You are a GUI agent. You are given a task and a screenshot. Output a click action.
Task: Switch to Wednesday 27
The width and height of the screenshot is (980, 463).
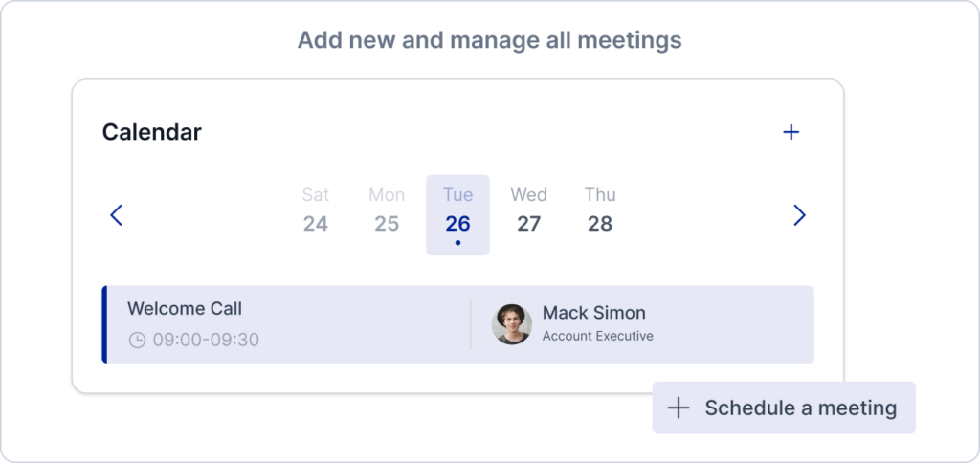coord(528,209)
